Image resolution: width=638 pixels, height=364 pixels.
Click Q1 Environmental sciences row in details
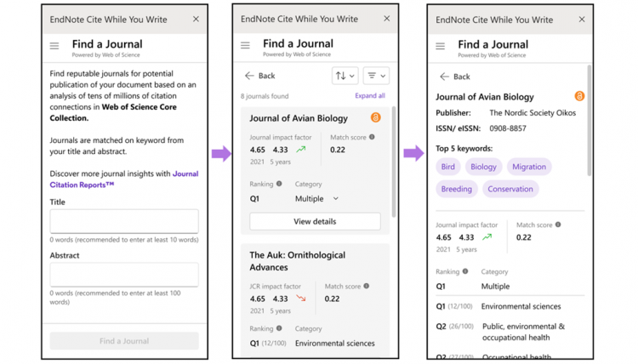tap(498, 306)
